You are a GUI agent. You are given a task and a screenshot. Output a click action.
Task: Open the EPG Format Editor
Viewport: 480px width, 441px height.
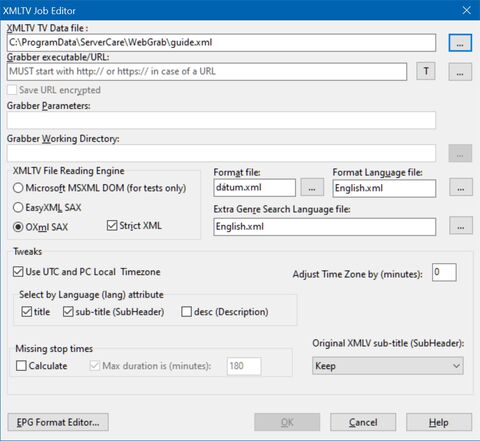(x=58, y=422)
